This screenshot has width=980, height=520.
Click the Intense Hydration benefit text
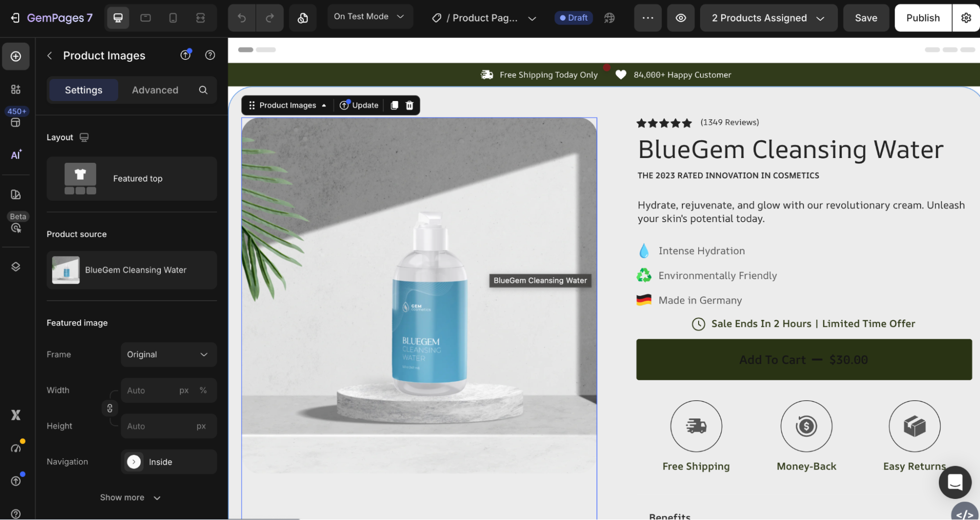pyautogui.click(x=702, y=251)
